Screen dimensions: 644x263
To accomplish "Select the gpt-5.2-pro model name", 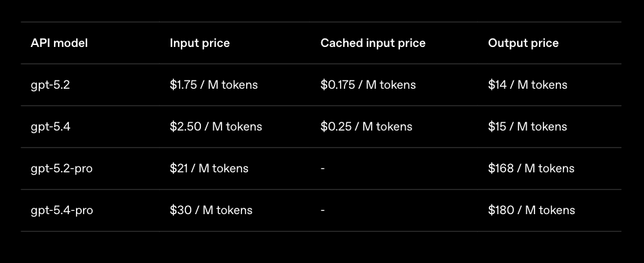I will [x=61, y=168].
